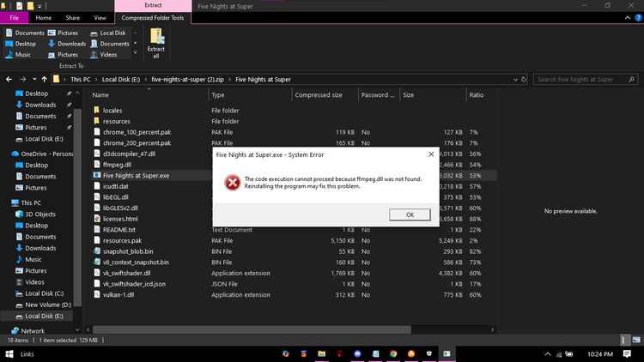Image resolution: width=644 pixels, height=362 pixels.
Task: Switch to details view in status bar
Action: (624, 340)
